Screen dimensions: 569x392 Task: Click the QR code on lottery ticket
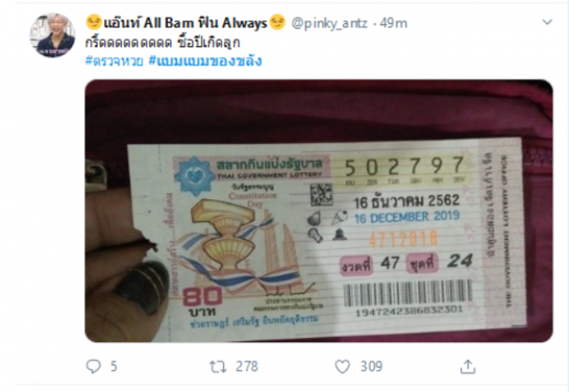pyautogui.click(x=321, y=194)
